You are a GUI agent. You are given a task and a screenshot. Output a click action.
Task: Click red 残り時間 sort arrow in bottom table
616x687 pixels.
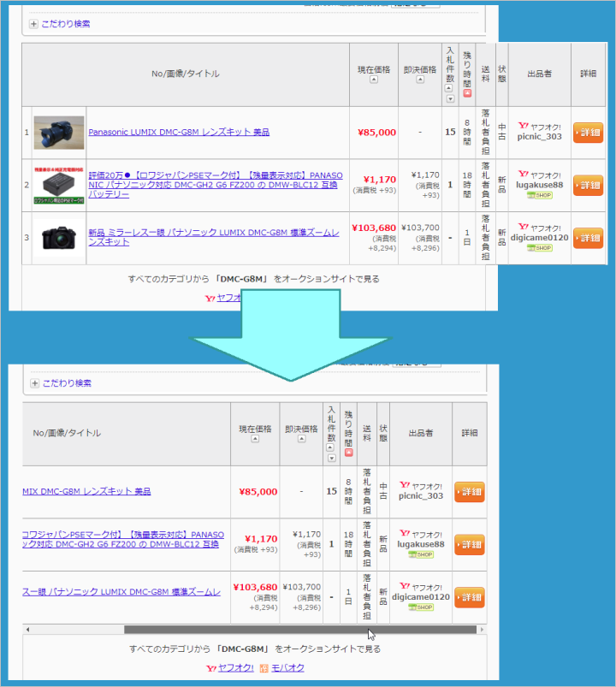[349, 453]
